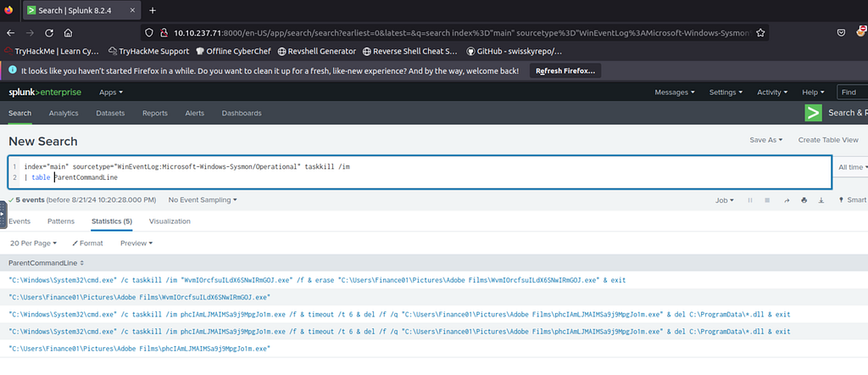Bookmark this page with the star
Screen dimensions: 868x375
[x=760, y=33]
